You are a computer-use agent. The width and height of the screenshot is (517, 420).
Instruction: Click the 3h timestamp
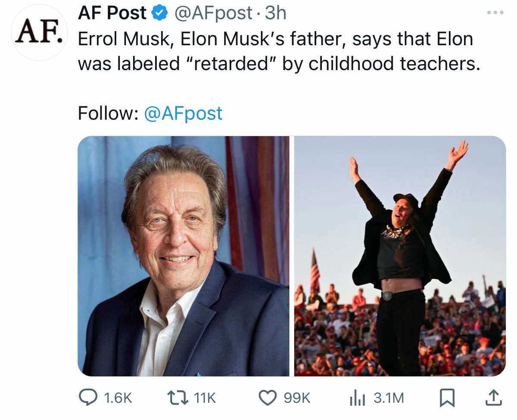[276, 14]
